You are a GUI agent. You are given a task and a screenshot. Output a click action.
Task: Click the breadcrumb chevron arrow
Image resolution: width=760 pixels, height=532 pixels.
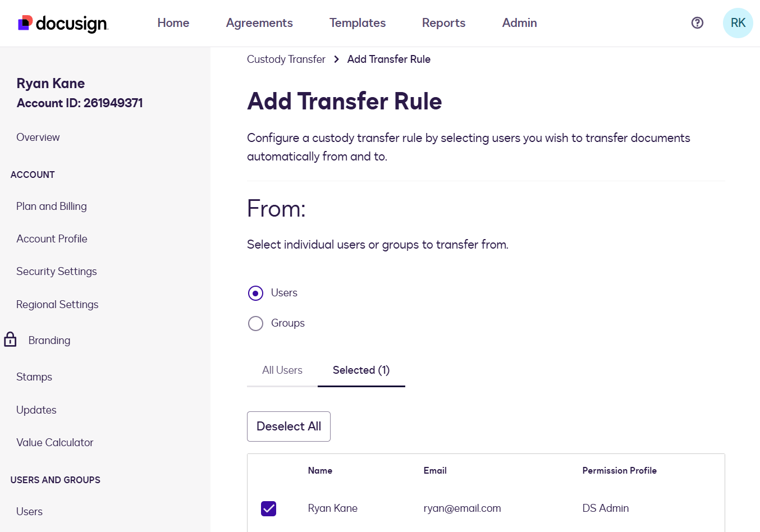pos(336,59)
